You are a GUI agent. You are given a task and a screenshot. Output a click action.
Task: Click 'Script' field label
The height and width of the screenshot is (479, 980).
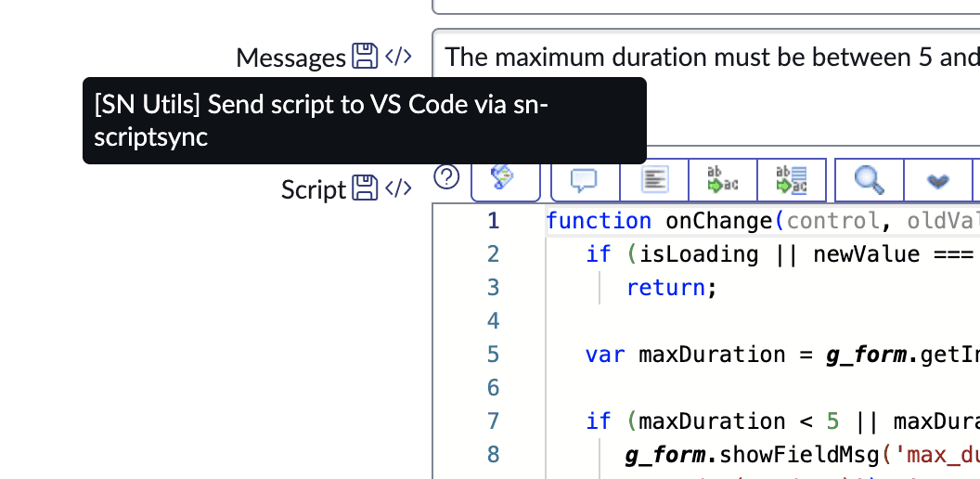point(313,189)
